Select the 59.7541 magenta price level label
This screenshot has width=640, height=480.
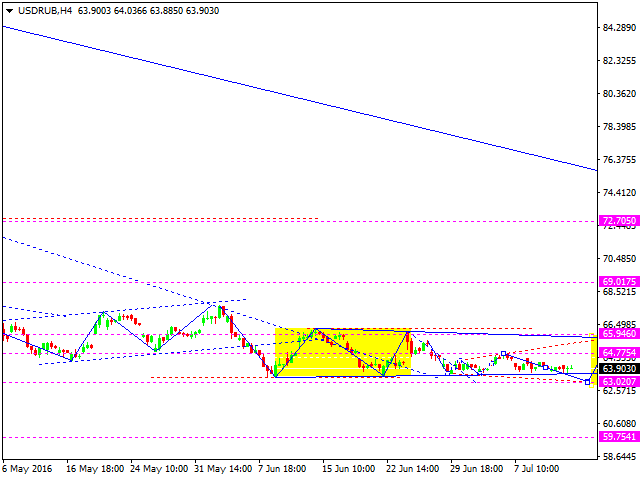[619, 437]
